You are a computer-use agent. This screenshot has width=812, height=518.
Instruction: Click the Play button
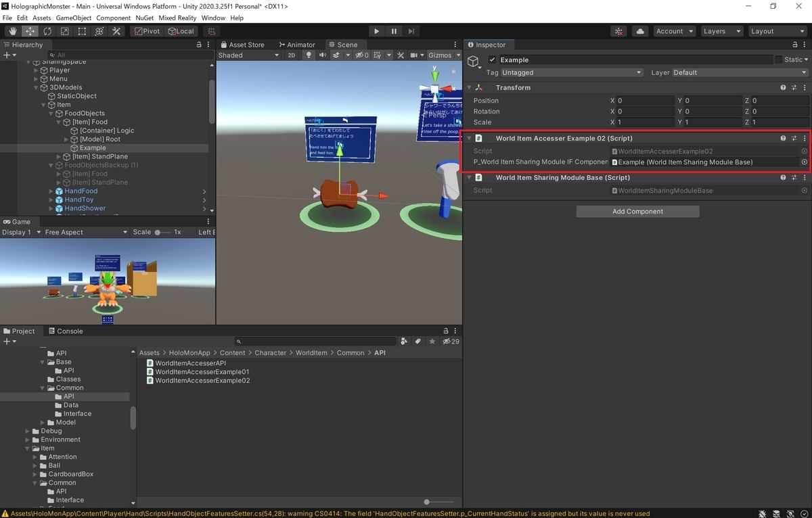377,31
